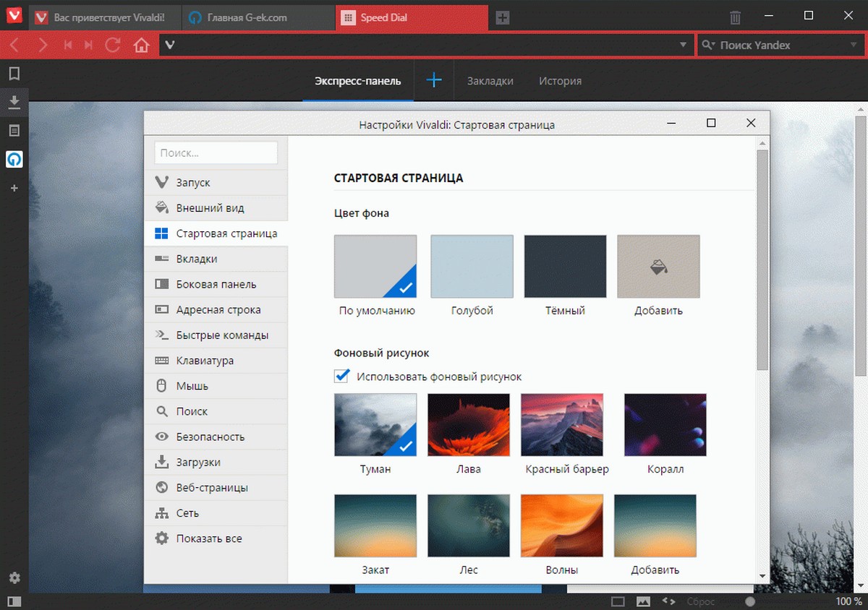The image size is (868, 610).
Task: Choose the Лава background image
Action: pos(469,425)
